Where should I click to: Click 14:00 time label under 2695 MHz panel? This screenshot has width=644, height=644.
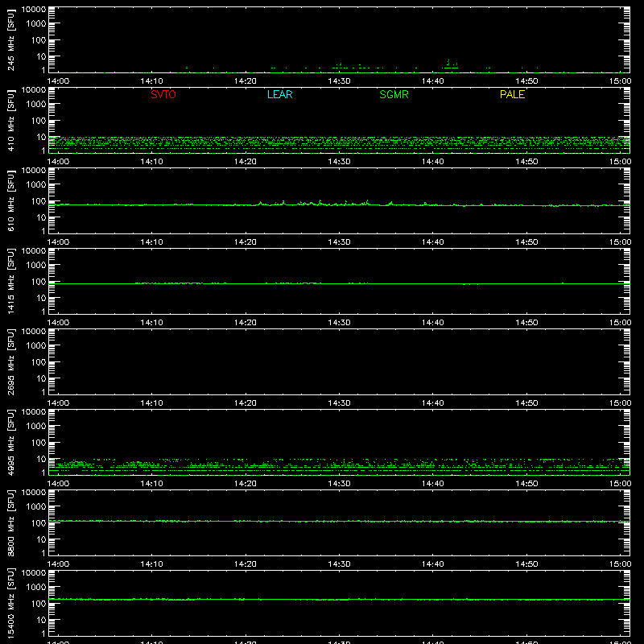pos(58,403)
